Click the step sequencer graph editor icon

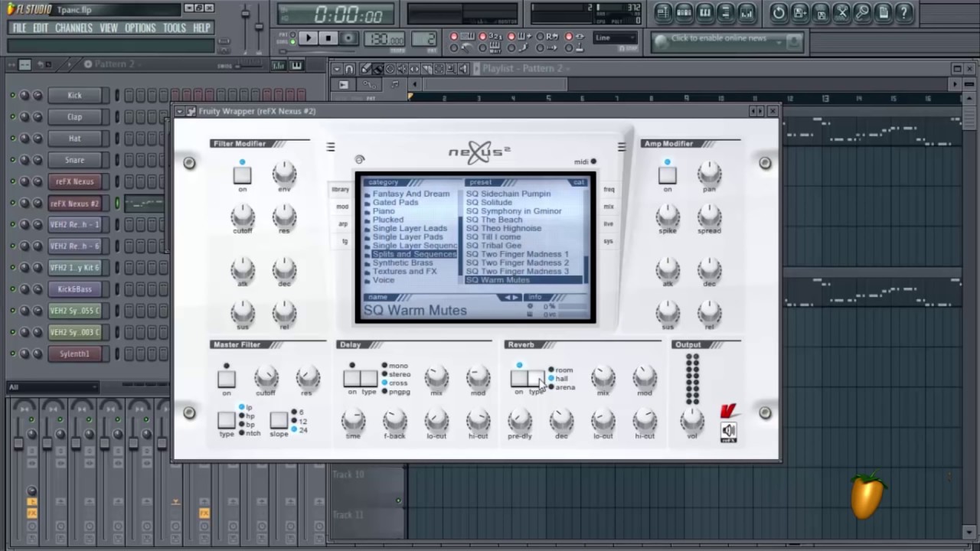point(279,65)
